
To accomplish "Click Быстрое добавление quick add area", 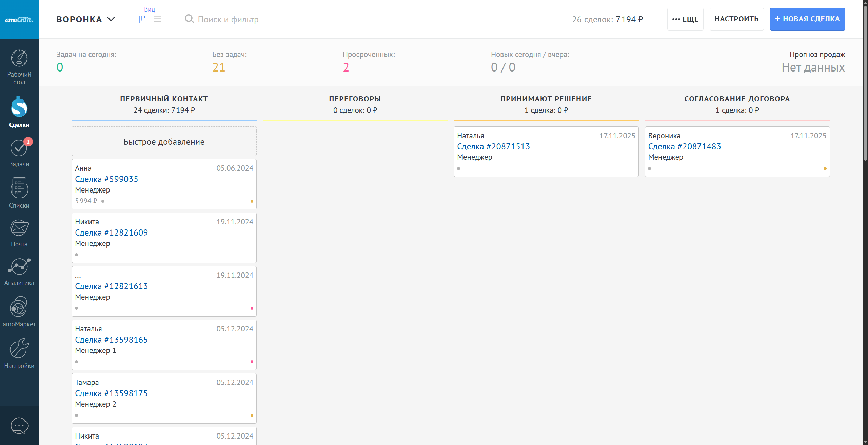I will [164, 142].
